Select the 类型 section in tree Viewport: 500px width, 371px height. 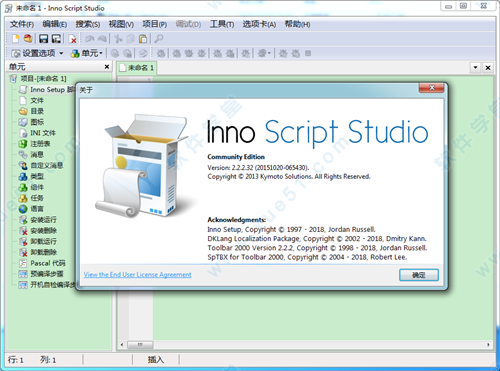37,176
